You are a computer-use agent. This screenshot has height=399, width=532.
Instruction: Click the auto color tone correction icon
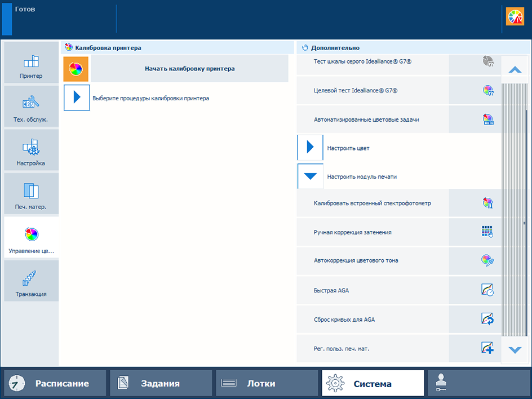[487, 260]
